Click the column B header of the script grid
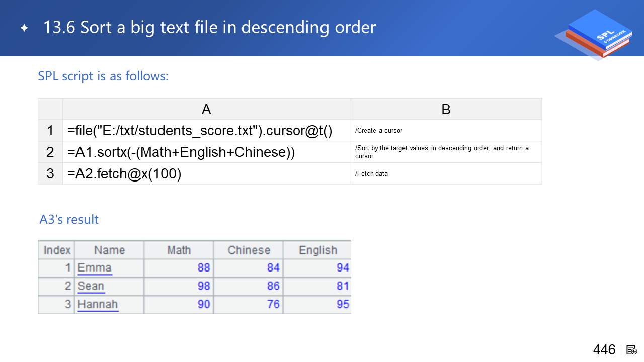 click(x=446, y=109)
